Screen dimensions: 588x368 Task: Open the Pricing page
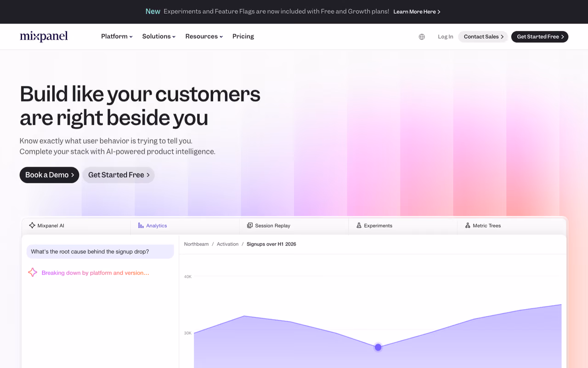pos(243,36)
